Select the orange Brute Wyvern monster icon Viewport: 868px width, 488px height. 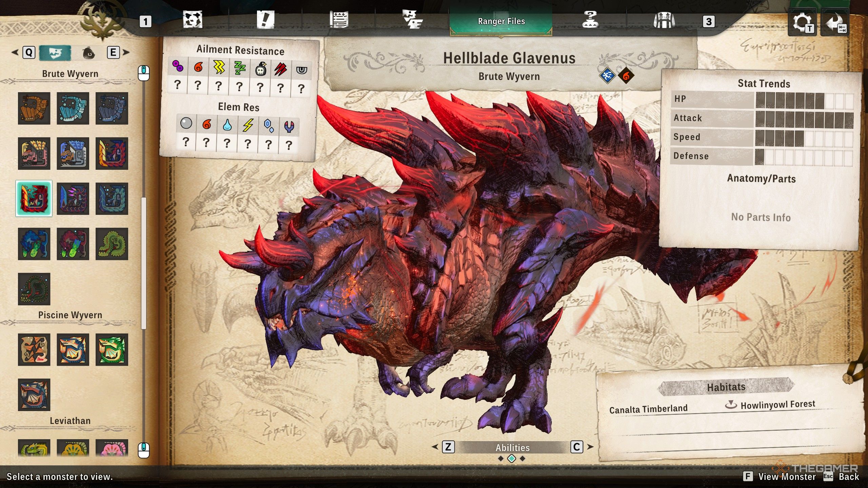click(x=34, y=108)
